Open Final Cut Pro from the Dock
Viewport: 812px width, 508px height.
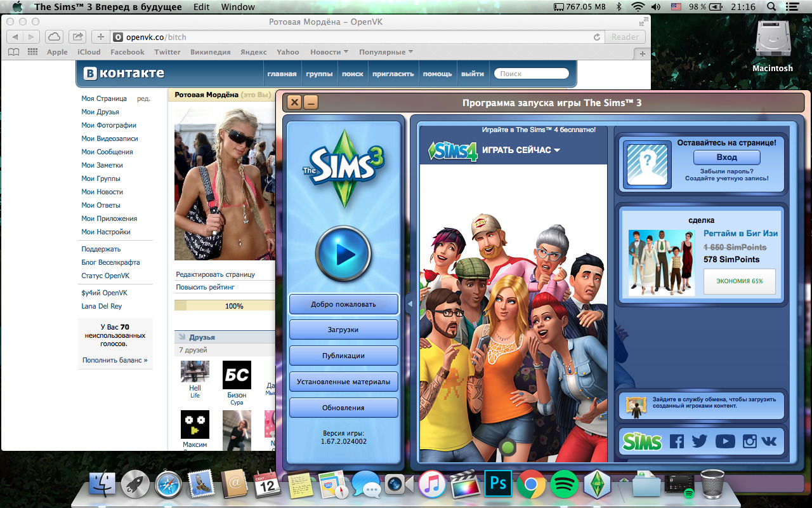click(x=465, y=485)
